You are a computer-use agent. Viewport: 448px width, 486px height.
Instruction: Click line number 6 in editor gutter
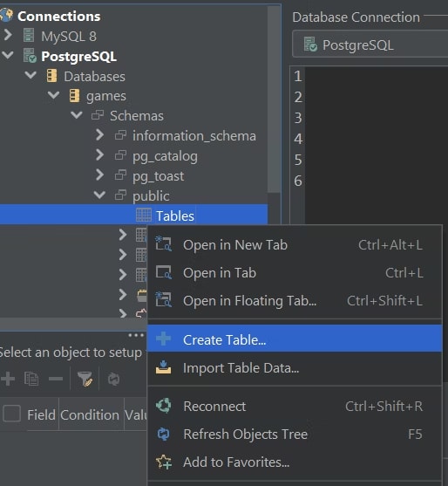298,181
